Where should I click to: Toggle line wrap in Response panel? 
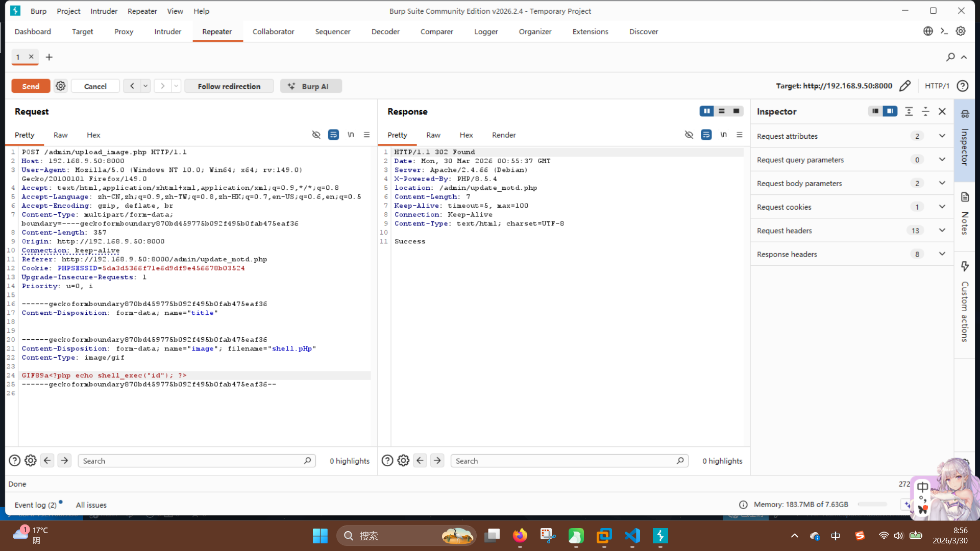pyautogui.click(x=706, y=135)
